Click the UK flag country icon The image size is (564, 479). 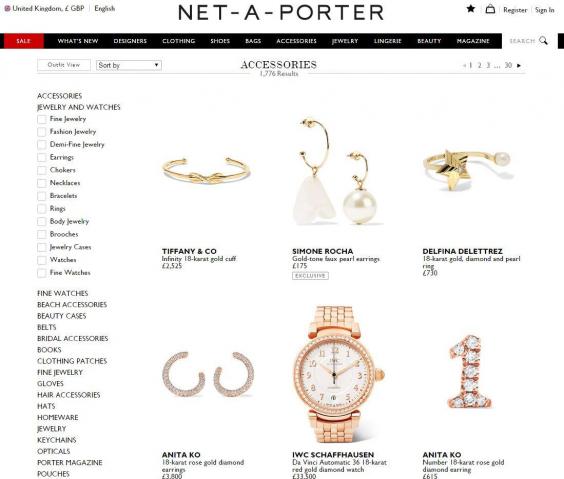[x=7, y=8]
